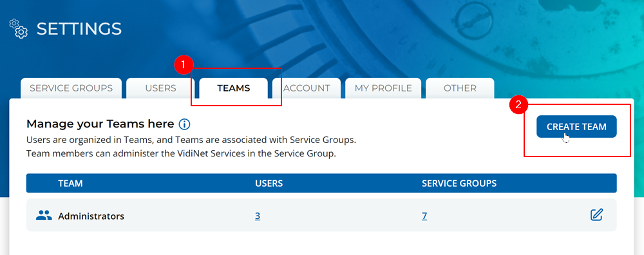Click the Create Team button

tap(576, 126)
